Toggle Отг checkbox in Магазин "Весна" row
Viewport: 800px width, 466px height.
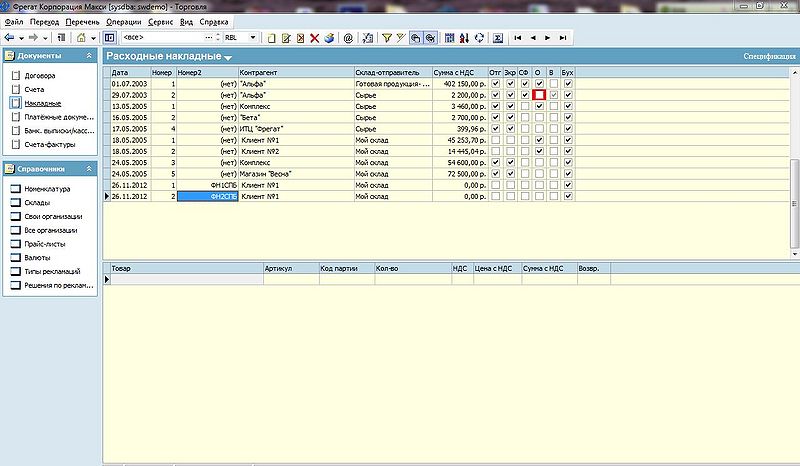coord(495,174)
